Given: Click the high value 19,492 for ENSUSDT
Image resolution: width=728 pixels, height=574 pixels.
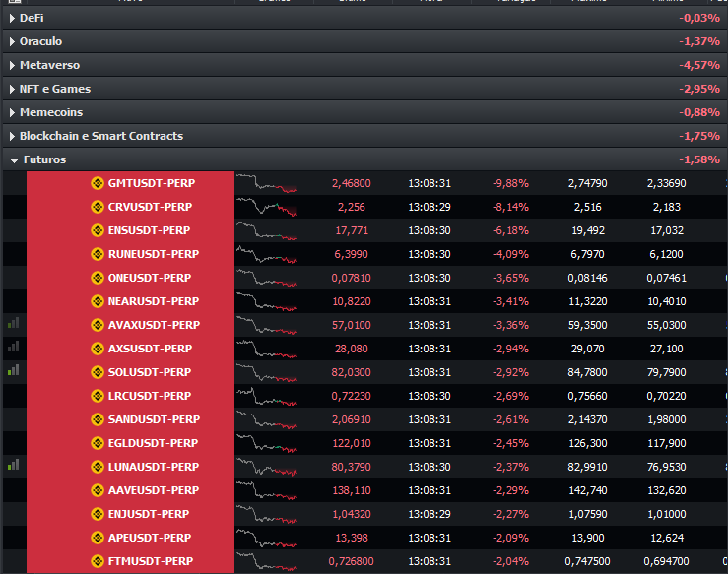Looking at the screenshot, I should (588, 230).
